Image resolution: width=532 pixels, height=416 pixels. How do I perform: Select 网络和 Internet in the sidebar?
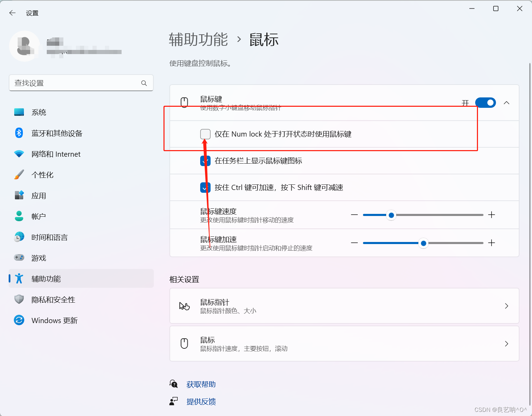81,154
